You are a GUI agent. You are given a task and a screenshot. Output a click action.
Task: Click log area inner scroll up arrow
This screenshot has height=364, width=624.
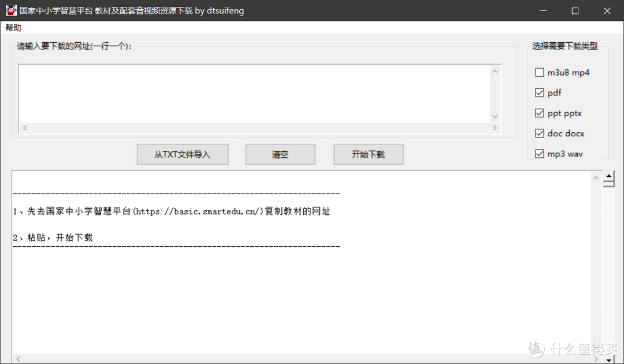pyautogui.click(x=595, y=178)
